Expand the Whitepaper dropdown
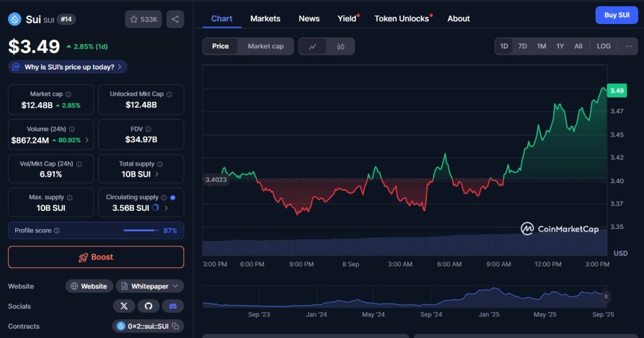The width and height of the screenshot is (644, 338). pyautogui.click(x=175, y=286)
